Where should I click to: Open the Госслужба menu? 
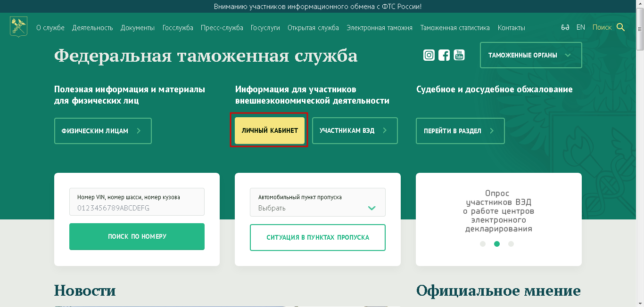click(178, 28)
